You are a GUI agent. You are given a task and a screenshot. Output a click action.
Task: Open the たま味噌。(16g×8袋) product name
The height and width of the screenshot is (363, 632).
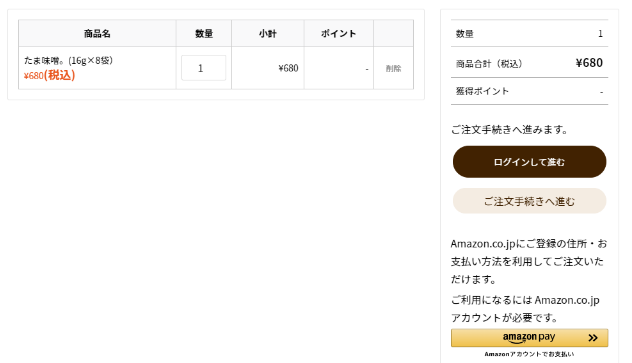pyautogui.click(x=69, y=60)
